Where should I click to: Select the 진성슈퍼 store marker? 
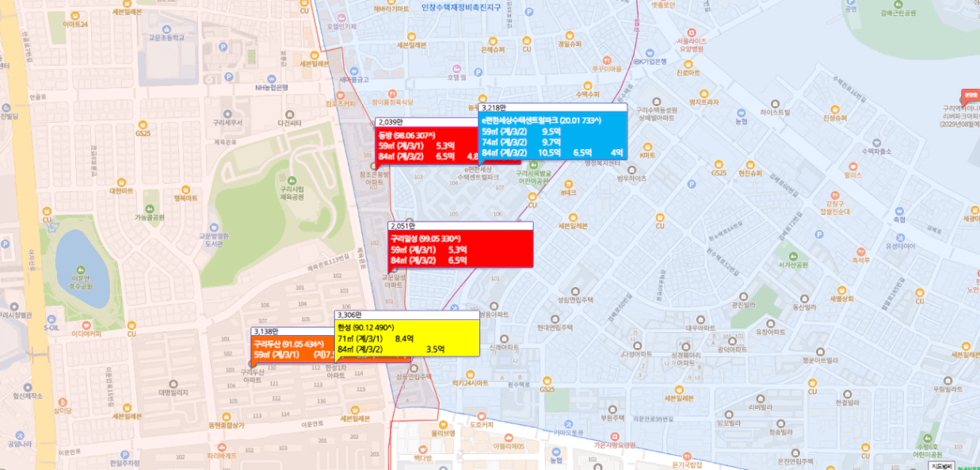point(835,108)
